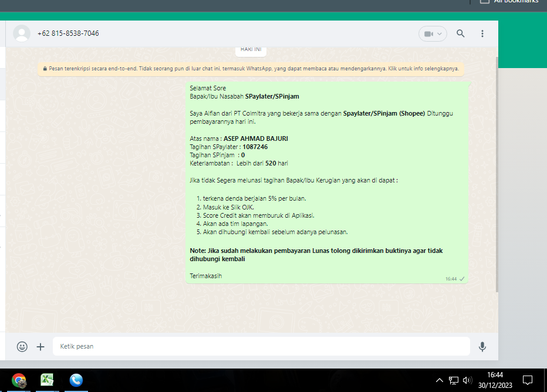Click the SPaylater bill value 1087246
This screenshot has width=547, height=392.
[x=255, y=147]
